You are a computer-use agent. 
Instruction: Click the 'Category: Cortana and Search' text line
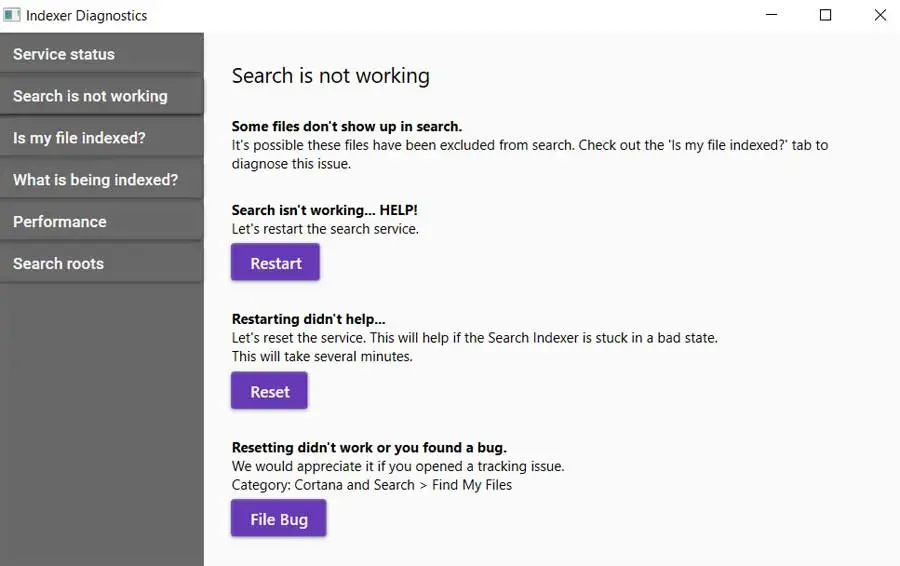point(371,485)
